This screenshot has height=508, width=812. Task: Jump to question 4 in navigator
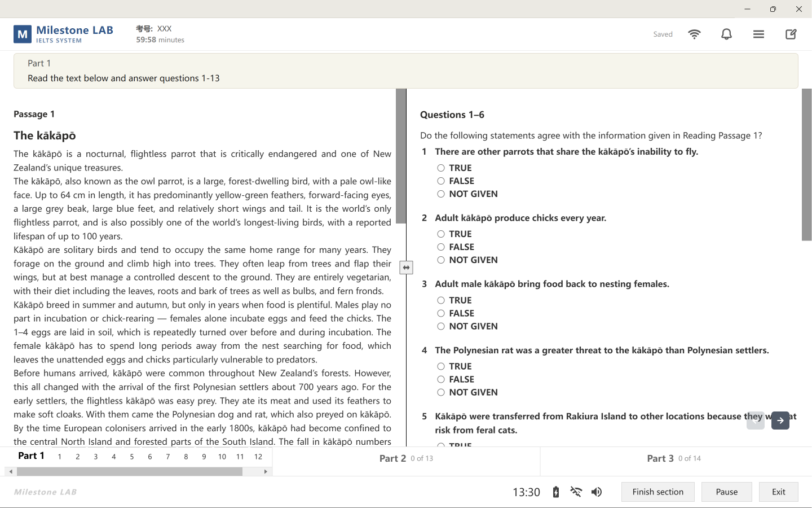(114, 457)
